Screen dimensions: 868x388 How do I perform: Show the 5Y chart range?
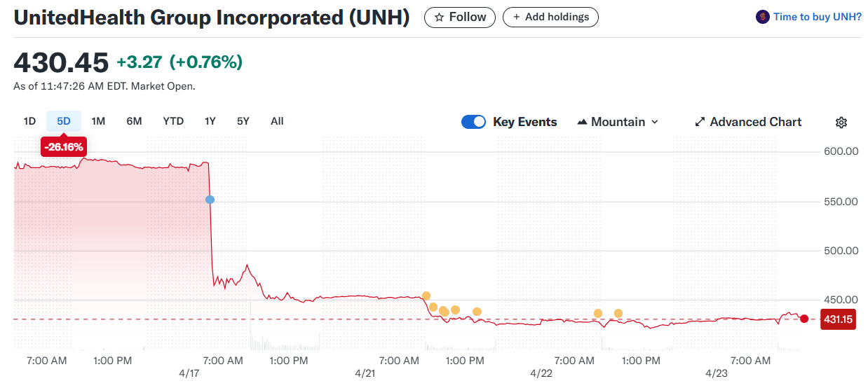243,121
